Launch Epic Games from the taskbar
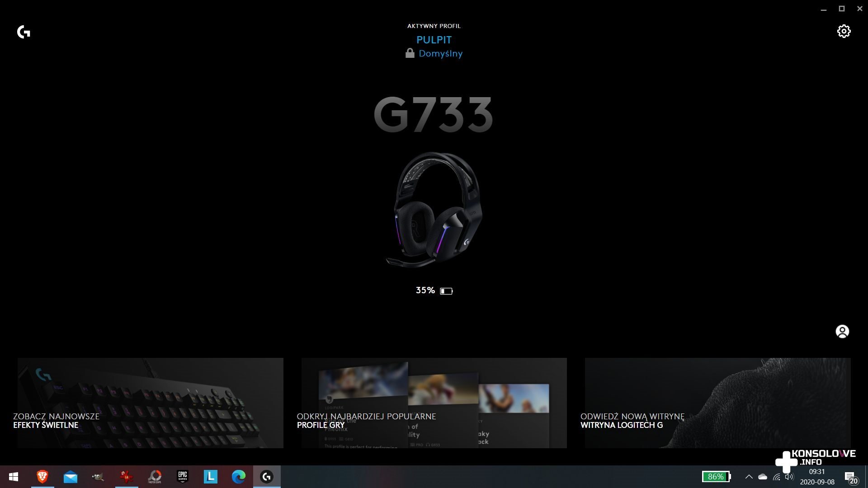Screen dimensions: 868x488 tap(183, 476)
